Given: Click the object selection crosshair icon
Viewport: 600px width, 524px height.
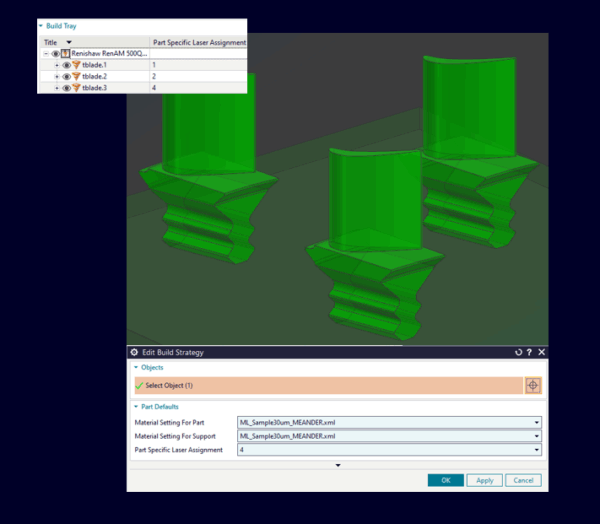Looking at the screenshot, I should coord(533,385).
